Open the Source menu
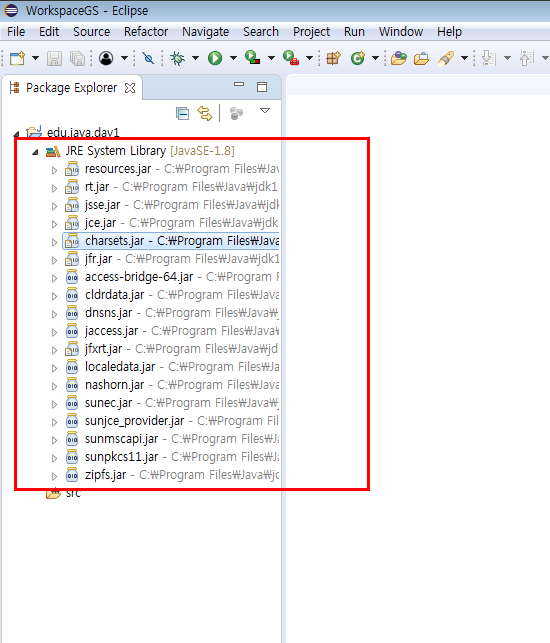Screen dimensions: 550x643 (x=91, y=32)
